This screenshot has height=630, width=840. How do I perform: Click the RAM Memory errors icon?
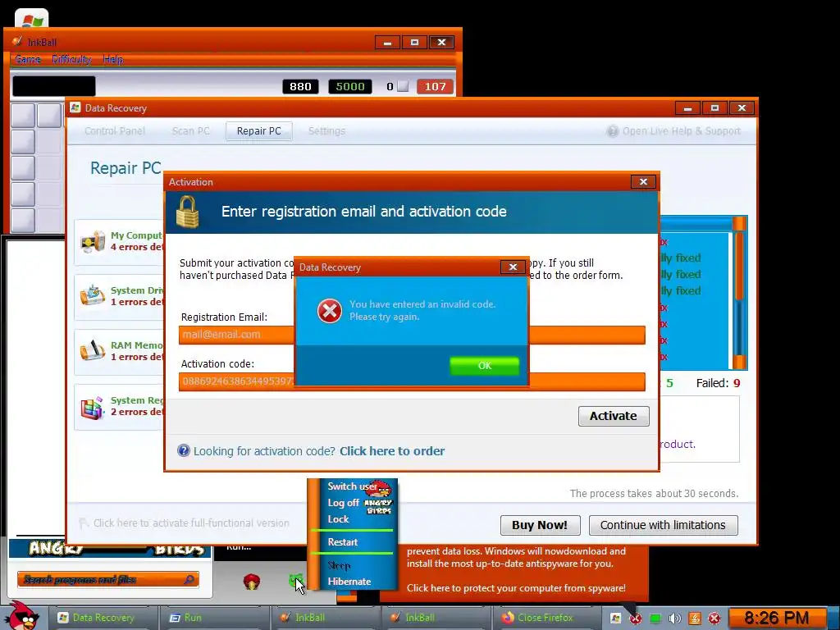(93, 351)
